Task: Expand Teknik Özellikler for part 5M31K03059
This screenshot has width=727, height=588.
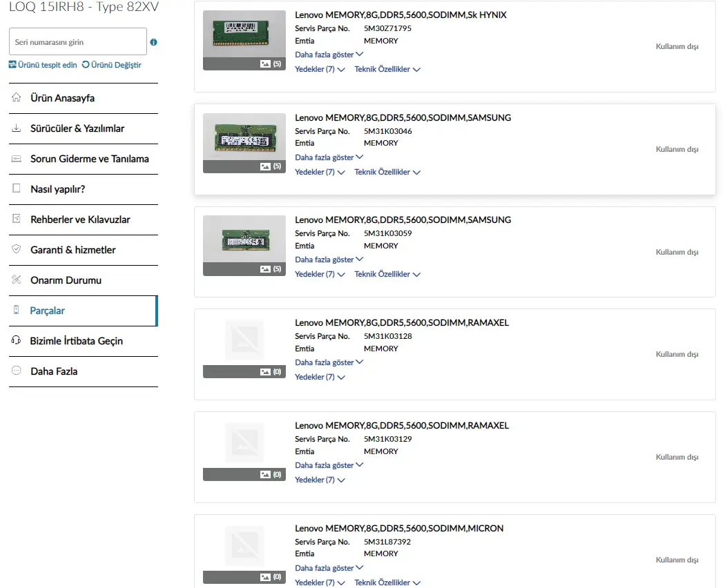Action: pos(387,274)
